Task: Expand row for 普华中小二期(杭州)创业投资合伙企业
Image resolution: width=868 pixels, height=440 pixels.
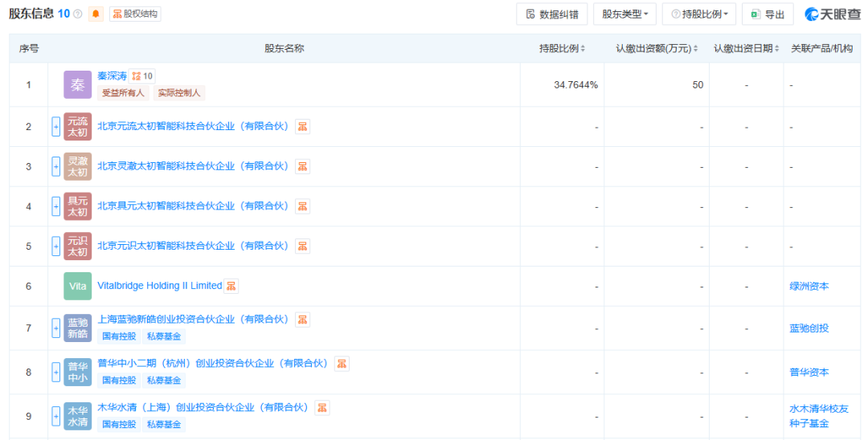Action: 56,372
